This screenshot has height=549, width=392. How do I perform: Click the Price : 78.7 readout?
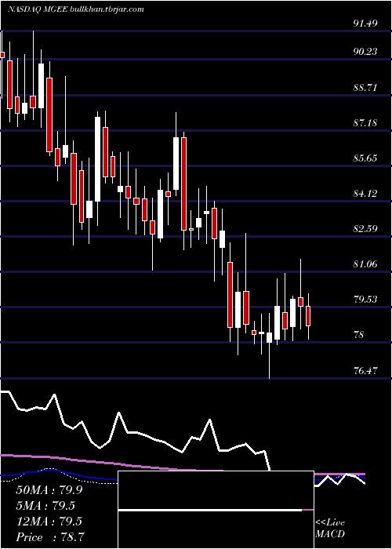[x=50, y=537]
